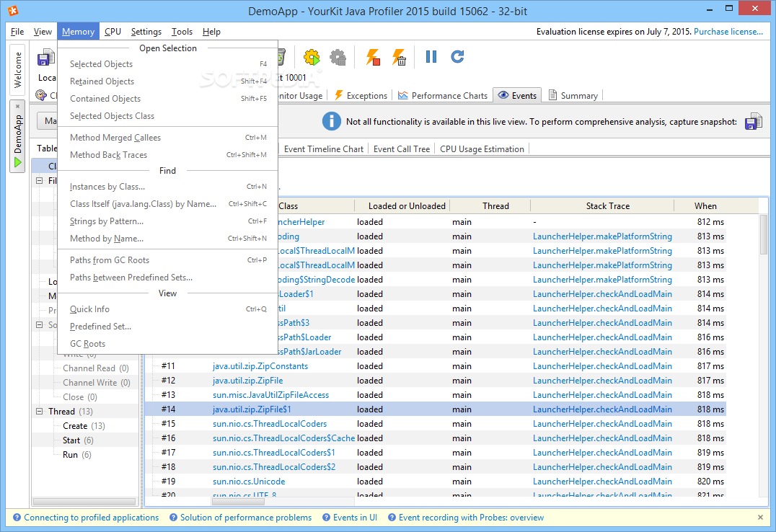776x532 pixels.
Task: Choose Paths from GC Roots menu entry
Action: (x=168, y=260)
